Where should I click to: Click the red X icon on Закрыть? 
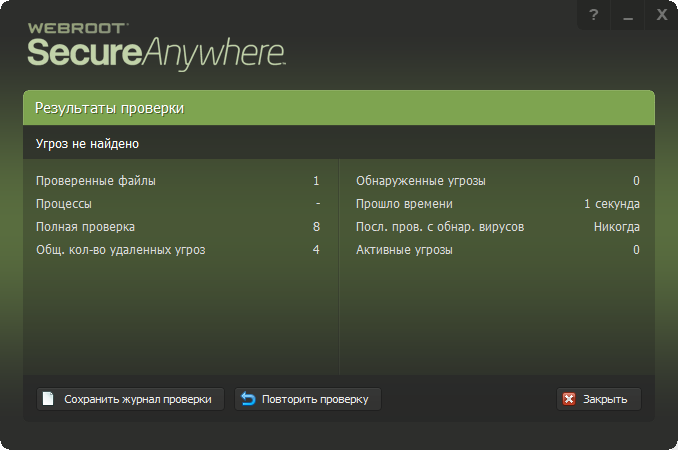click(x=569, y=399)
